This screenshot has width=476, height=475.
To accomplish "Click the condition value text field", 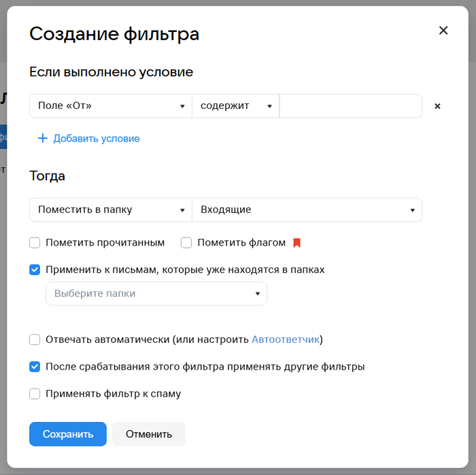I will pyautogui.click(x=350, y=106).
